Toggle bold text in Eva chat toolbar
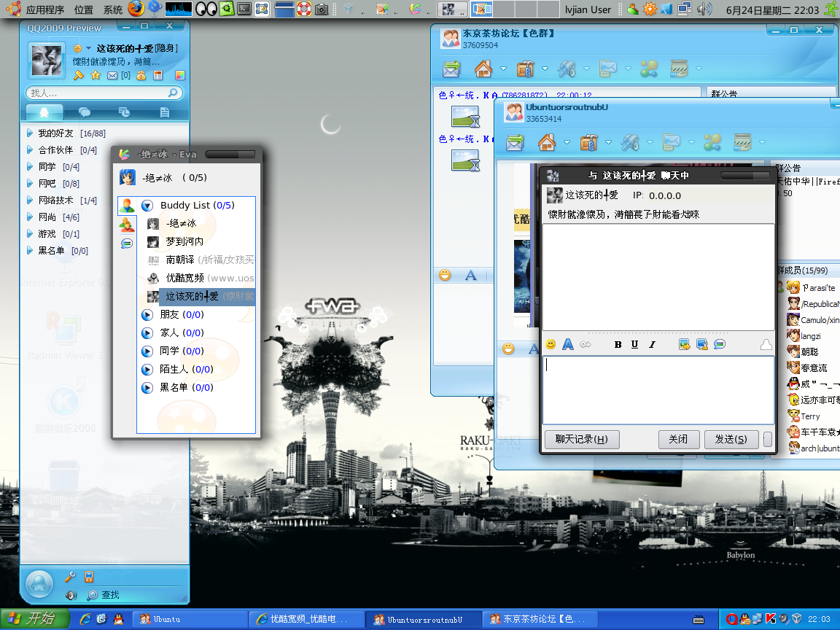Image resolution: width=840 pixels, height=630 pixels. point(618,344)
